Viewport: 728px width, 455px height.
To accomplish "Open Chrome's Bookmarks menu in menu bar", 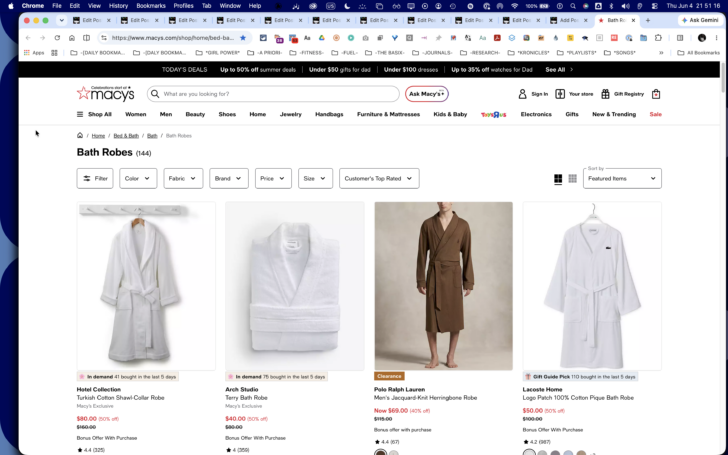I will point(151,6).
